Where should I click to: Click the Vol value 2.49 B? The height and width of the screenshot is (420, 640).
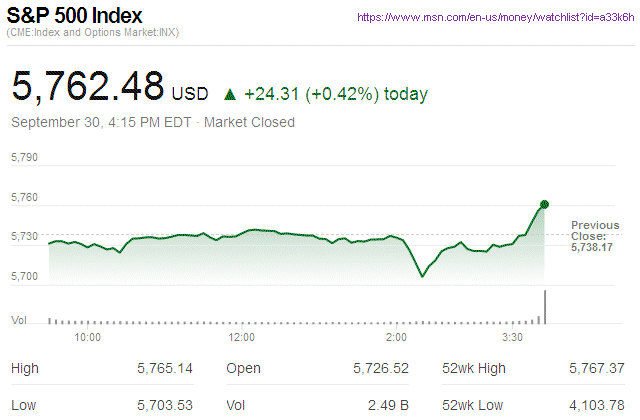pyautogui.click(x=389, y=406)
